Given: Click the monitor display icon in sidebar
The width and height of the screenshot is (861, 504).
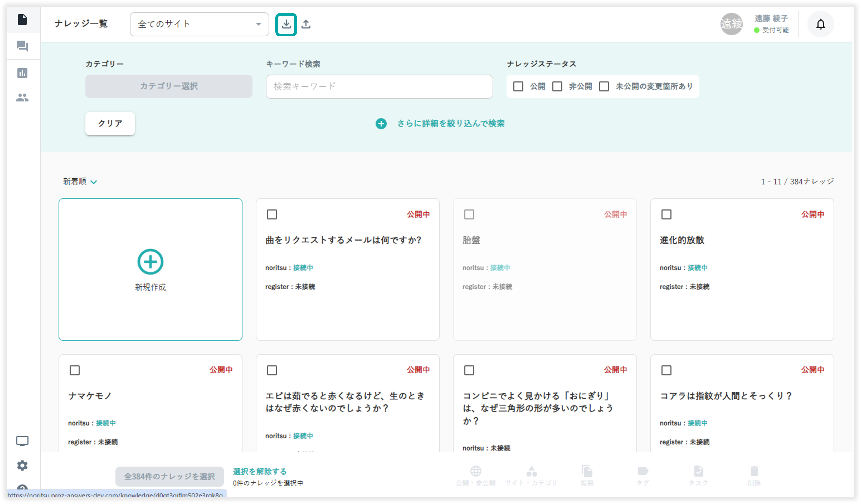Looking at the screenshot, I should point(22,441).
